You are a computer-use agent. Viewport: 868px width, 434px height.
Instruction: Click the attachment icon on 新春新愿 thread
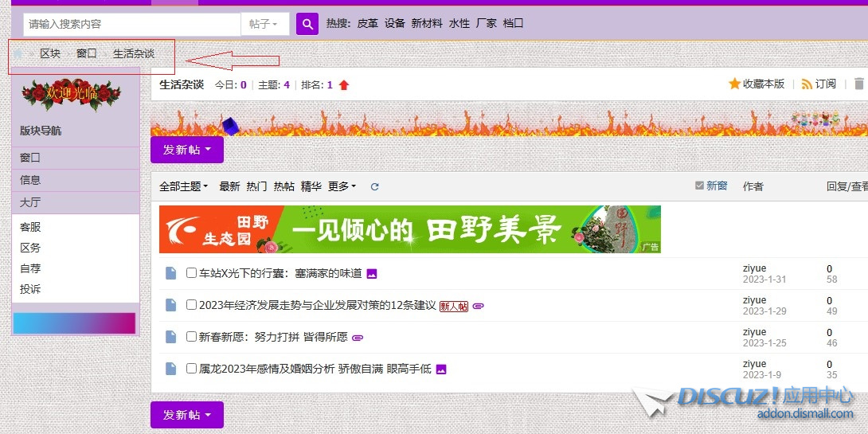pyautogui.click(x=358, y=338)
